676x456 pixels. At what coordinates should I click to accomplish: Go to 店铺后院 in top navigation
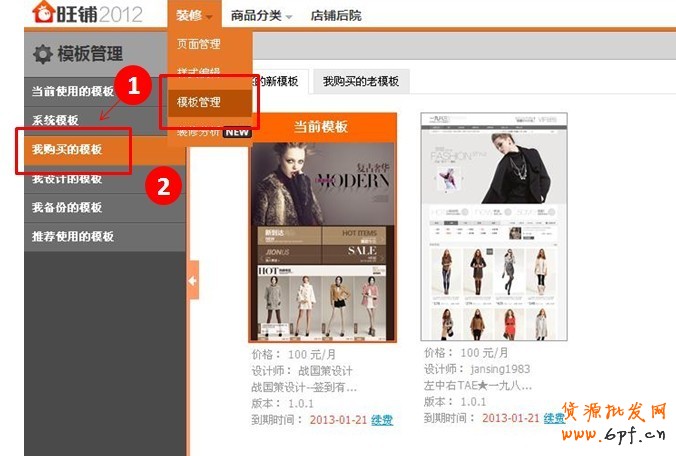click(336, 16)
